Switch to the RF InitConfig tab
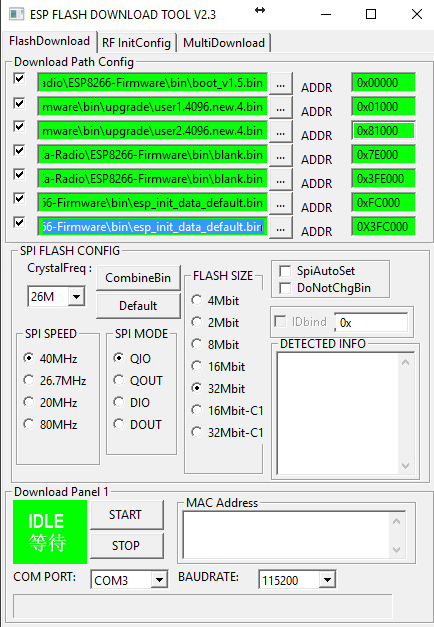Viewport: 434px width, 627px height. (136, 43)
